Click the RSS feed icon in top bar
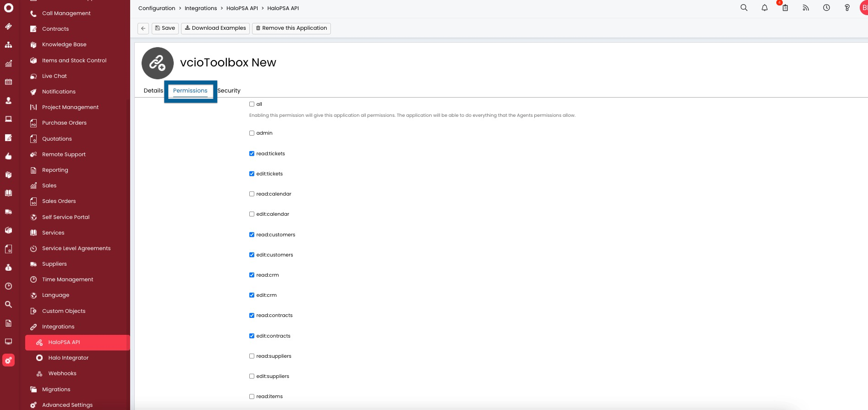The image size is (868, 410). [806, 8]
